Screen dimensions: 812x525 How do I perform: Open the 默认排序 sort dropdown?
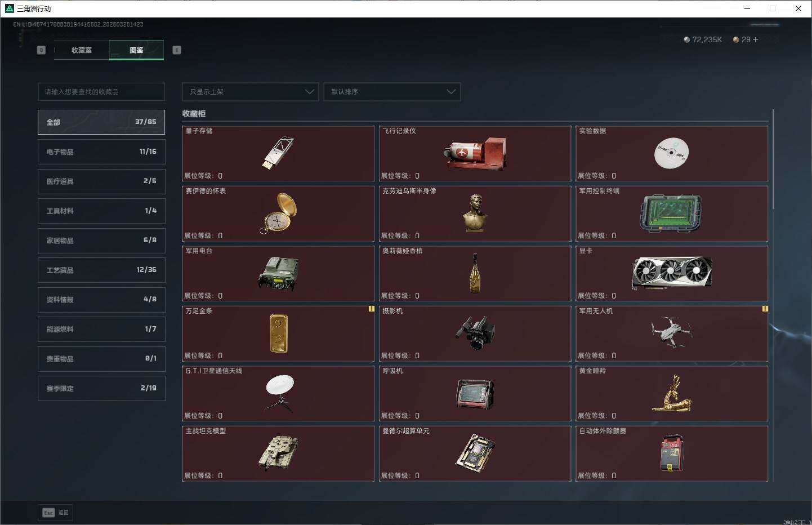pos(392,92)
